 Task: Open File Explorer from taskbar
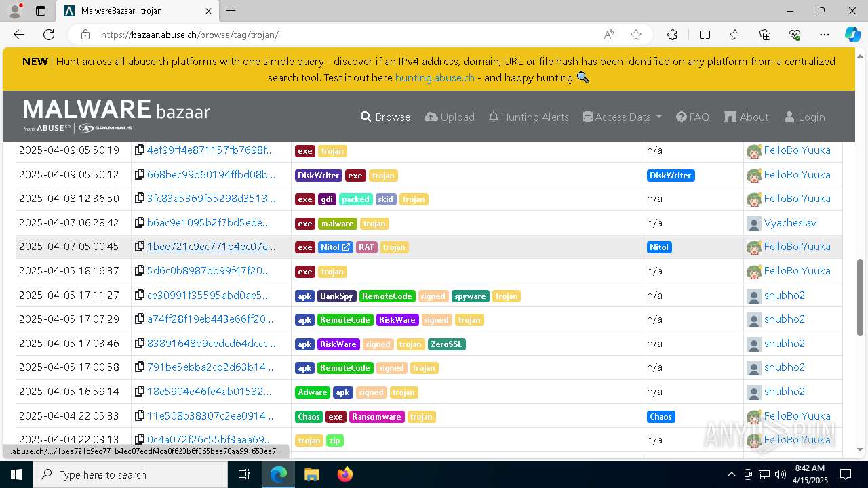click(311, 474)
